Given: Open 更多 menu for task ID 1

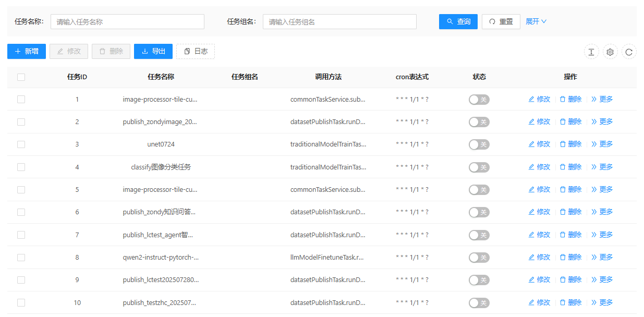Looking at the screenshot, I should click(x=602, y=99).
